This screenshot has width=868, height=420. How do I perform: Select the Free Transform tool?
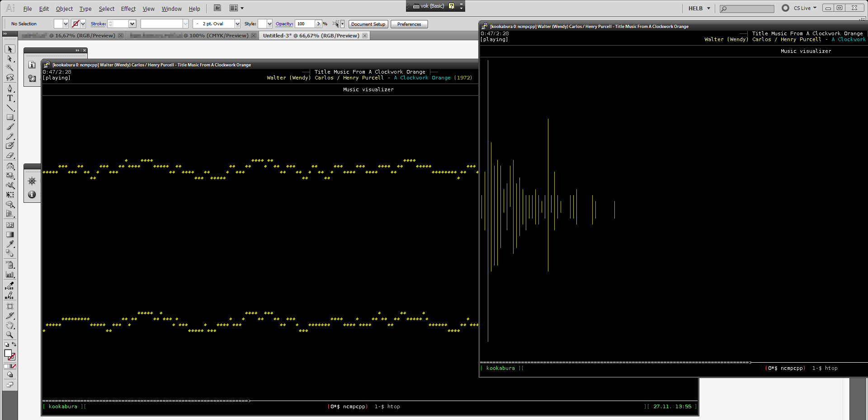(x=10, y=195)
